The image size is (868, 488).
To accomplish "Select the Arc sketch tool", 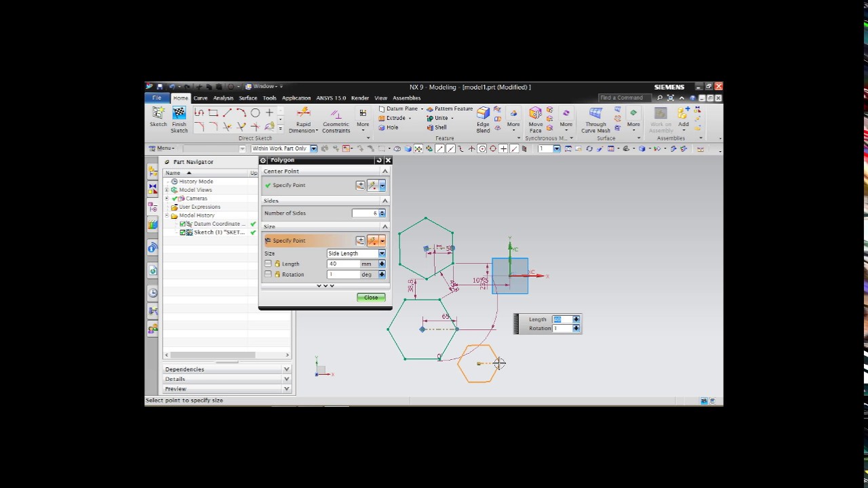I will point(241,113).
